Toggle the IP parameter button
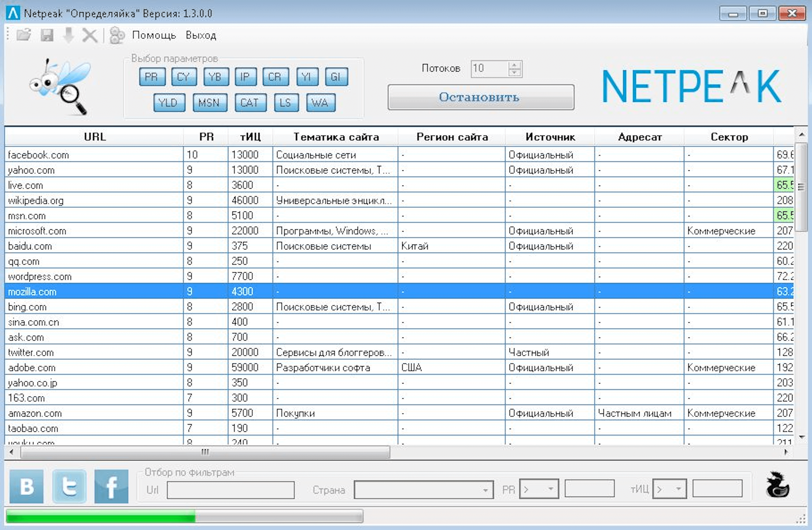Viewport: 812px width, 530px height. pos(245,77)
